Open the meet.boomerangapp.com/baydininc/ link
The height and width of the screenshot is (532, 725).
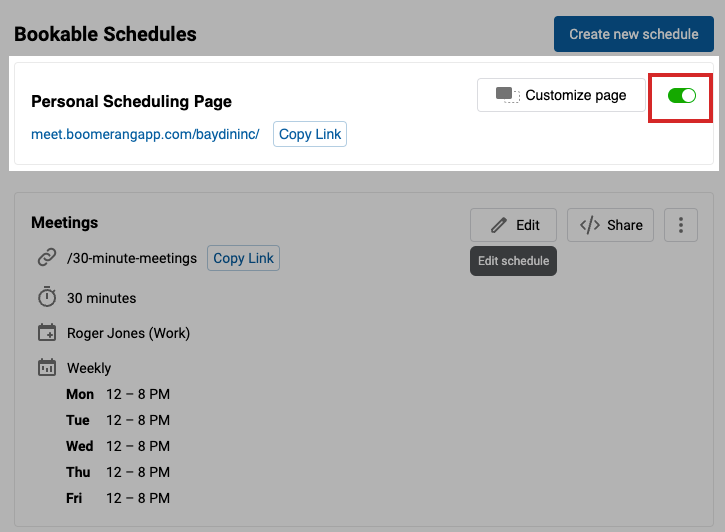[145, 134]
